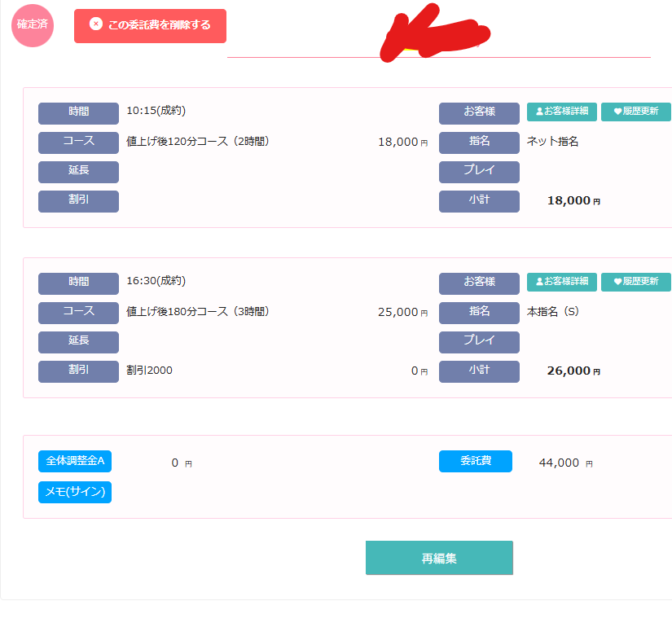This screenshot has width=672, height=623.
Task: Open お客様詳細 for the 10:15 booking
Action: click(x=561, y=112)
